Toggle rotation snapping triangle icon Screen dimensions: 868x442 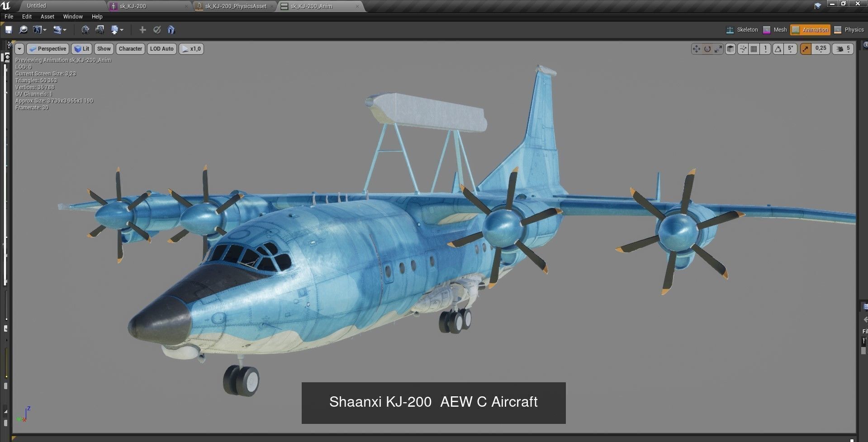(778, 49)
